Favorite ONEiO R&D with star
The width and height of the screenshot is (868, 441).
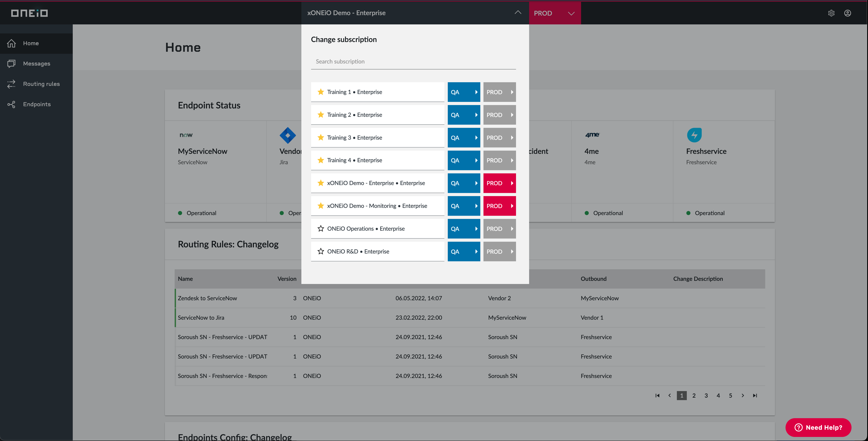320,251
